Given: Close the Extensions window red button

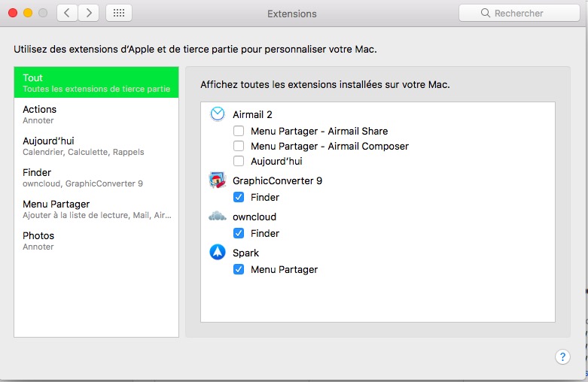Looking at the screenshot, I should (13, 13).
